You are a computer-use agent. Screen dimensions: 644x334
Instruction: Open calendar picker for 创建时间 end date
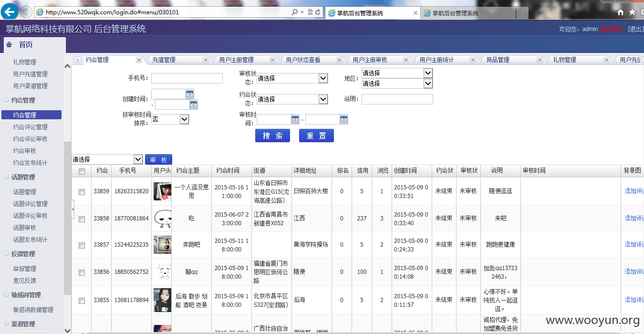coord(194,104)
